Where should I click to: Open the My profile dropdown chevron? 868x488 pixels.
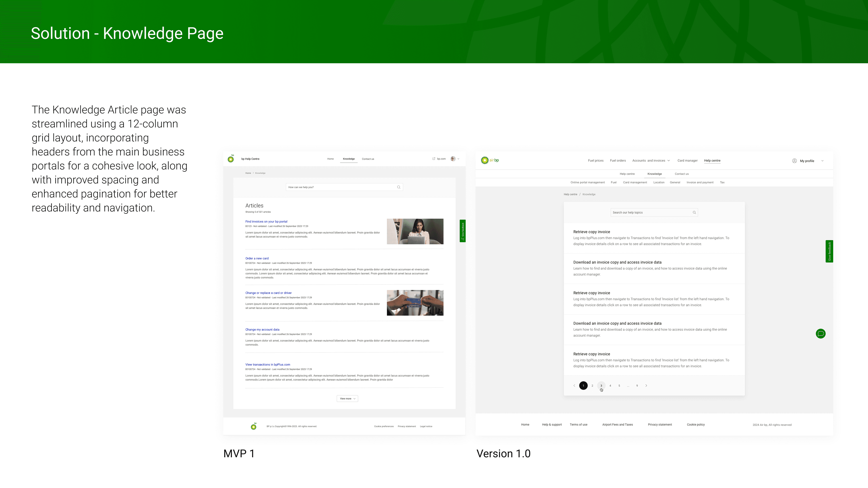[822, 161]
